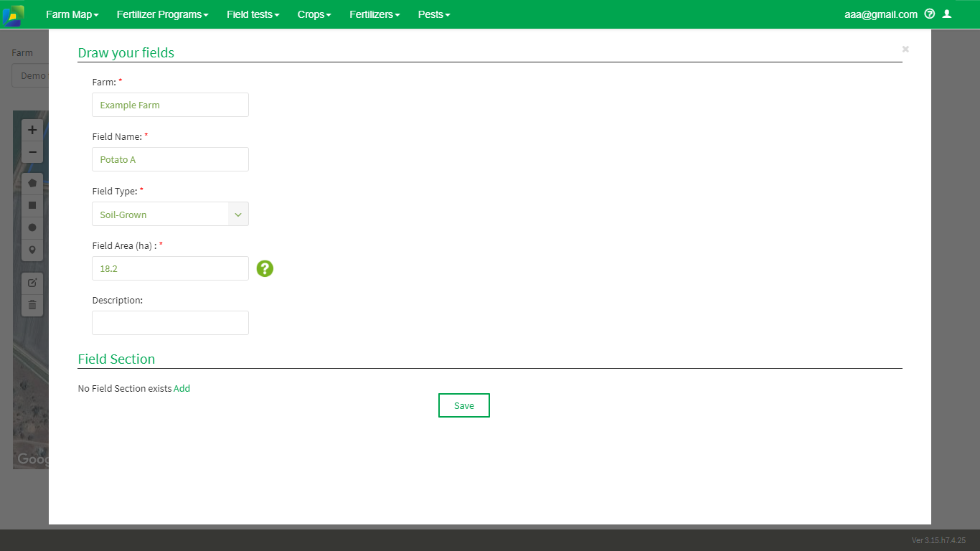Open the user profile icon
980x551 pixels.
pyautogui.click(x=947, y=14)
